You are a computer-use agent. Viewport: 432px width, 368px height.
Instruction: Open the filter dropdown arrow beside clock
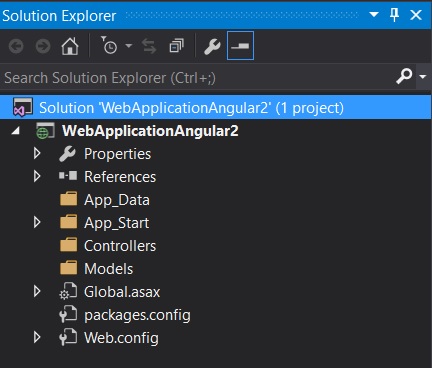click(x=129, y=45)
